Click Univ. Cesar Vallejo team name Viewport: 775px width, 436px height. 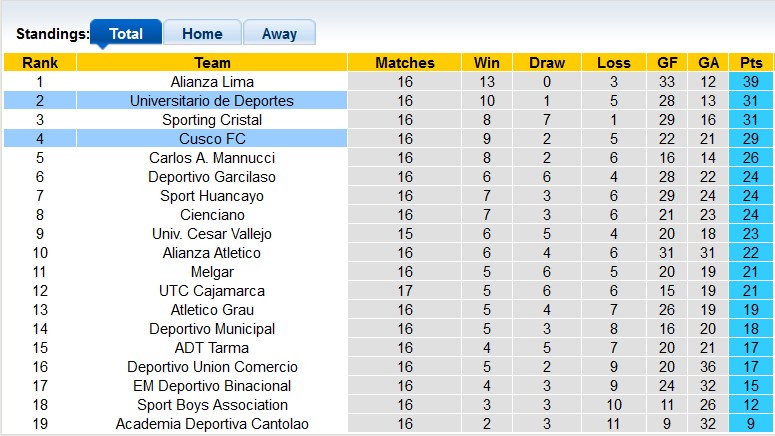click(x=212, y=234)
